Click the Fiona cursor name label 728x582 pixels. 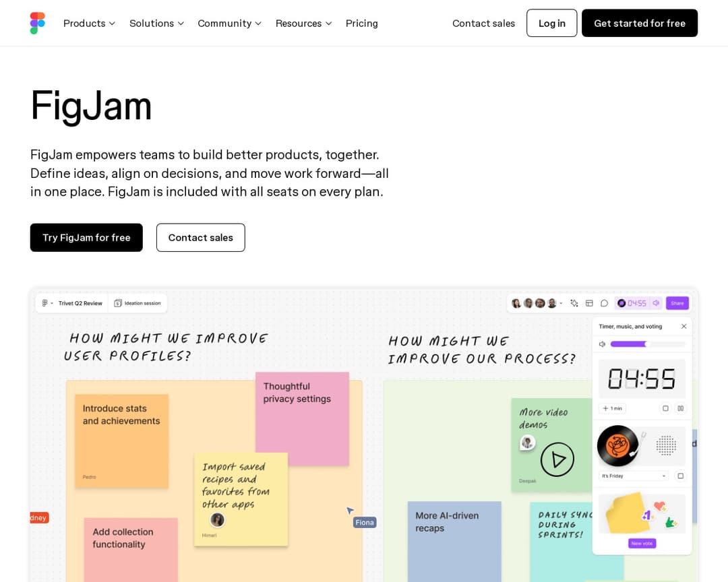click(365, 523)
